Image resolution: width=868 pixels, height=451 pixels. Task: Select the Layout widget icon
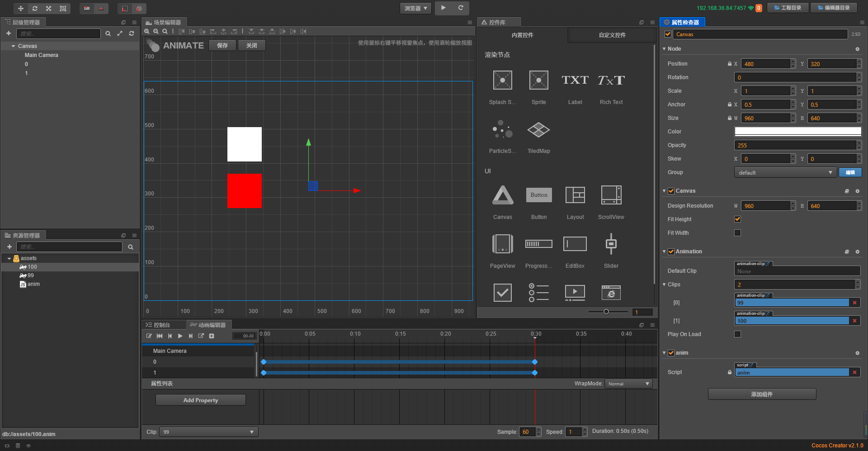575,195
